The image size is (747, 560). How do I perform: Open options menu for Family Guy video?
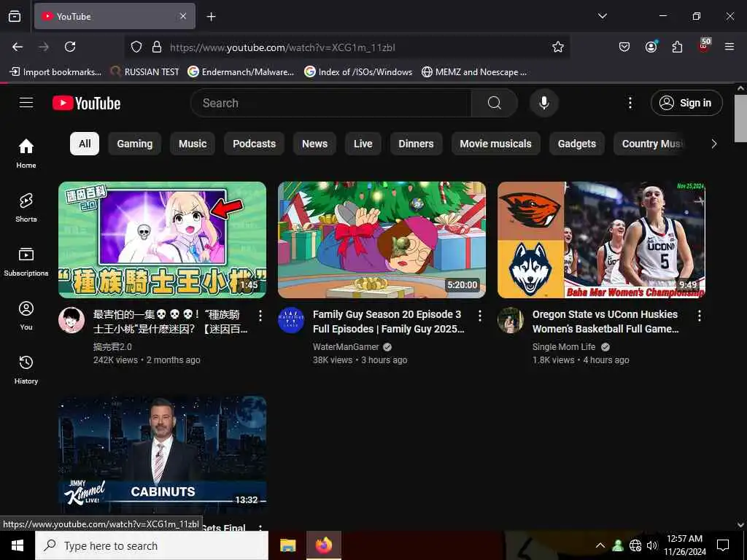tap(480, 315)
